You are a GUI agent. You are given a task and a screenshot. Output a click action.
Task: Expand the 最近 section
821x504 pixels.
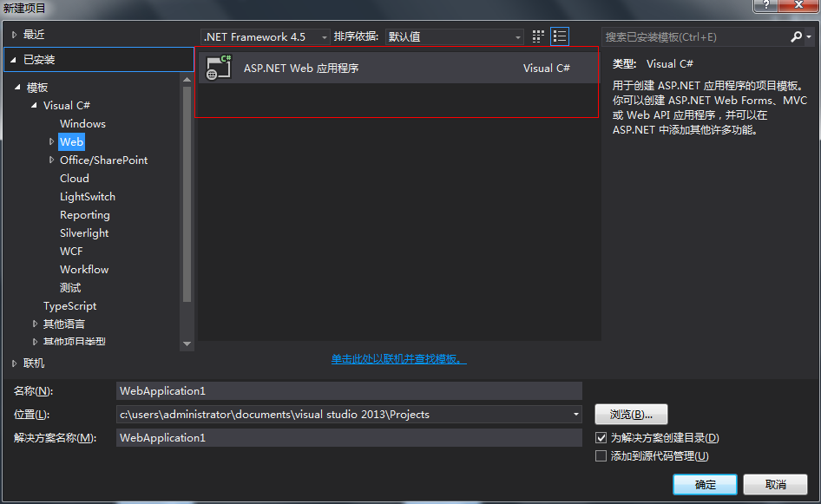[x=14, y=35]
